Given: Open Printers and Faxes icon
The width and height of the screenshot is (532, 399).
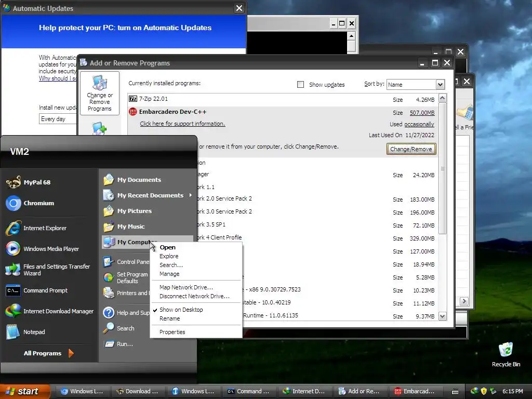Looking at the screenshot, I should pyautogui.click(x=109, y=293).
